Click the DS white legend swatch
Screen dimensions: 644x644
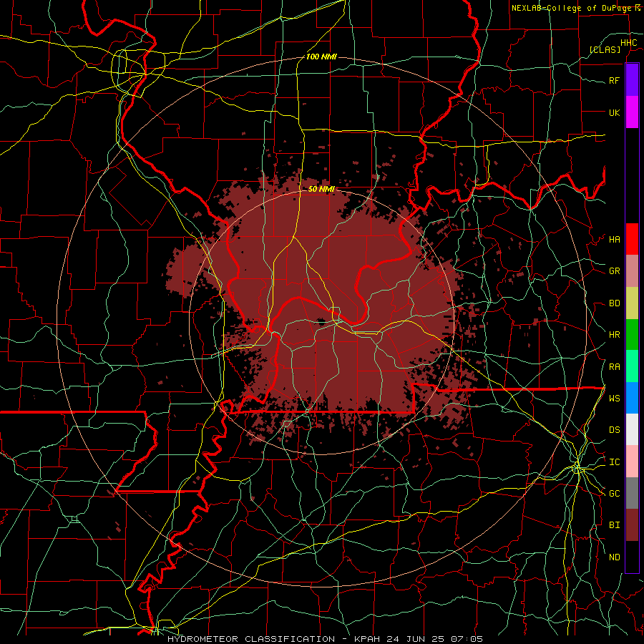pos(632,429)
